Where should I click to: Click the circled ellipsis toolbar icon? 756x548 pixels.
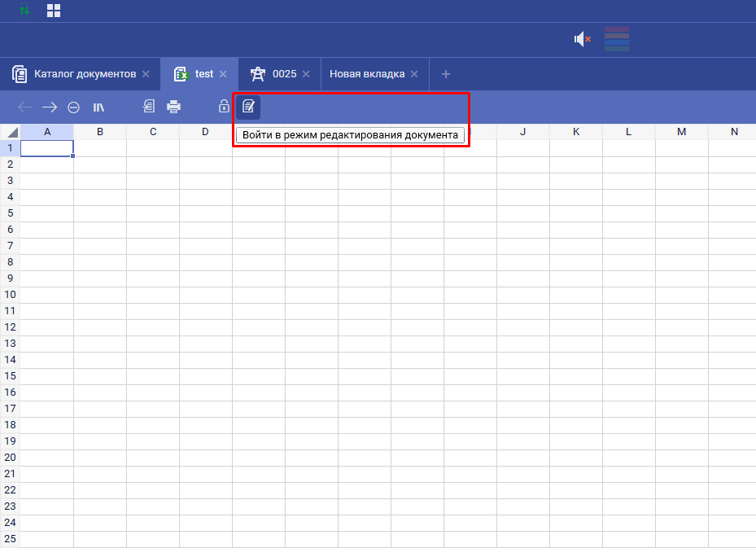[73, 107]
